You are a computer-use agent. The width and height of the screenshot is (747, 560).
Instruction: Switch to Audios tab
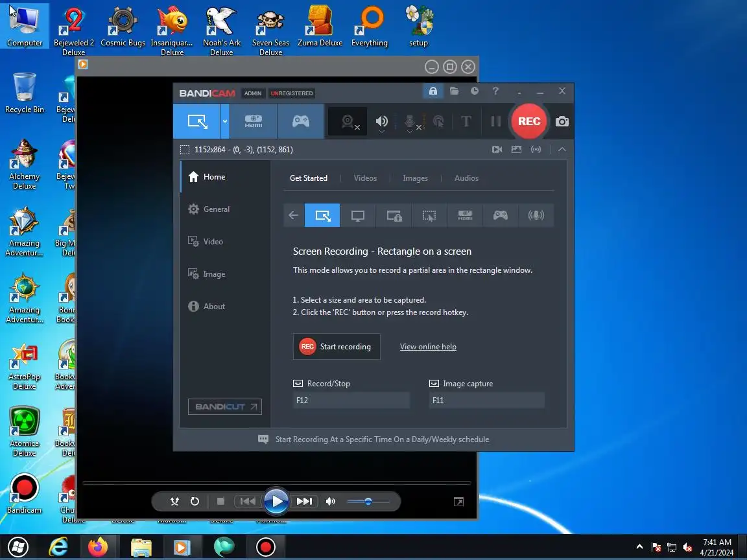[x=466, y=178]
